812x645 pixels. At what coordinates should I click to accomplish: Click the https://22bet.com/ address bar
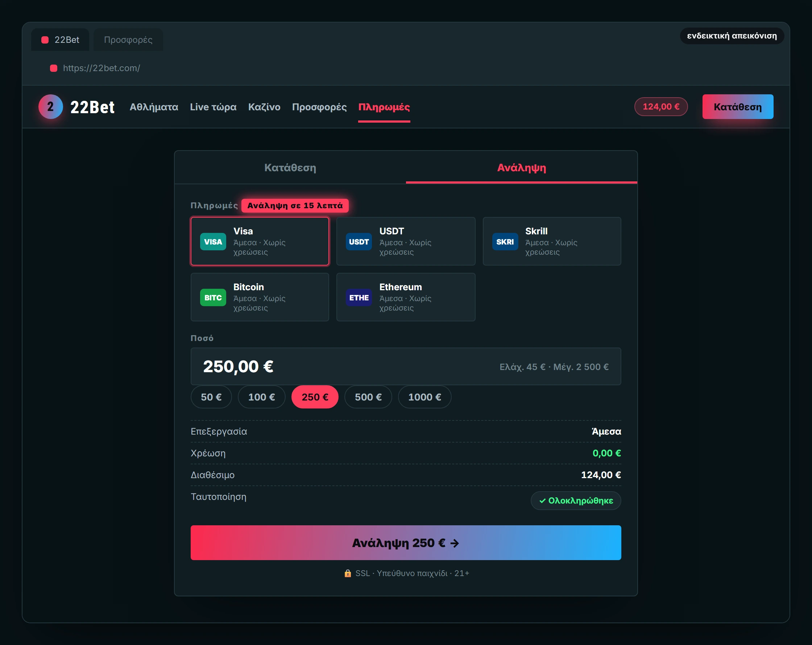[101, 68]
